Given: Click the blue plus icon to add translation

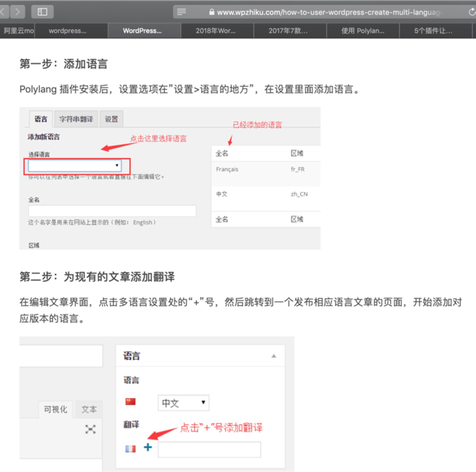Looking at the screenshot, I should click(148, 447).
